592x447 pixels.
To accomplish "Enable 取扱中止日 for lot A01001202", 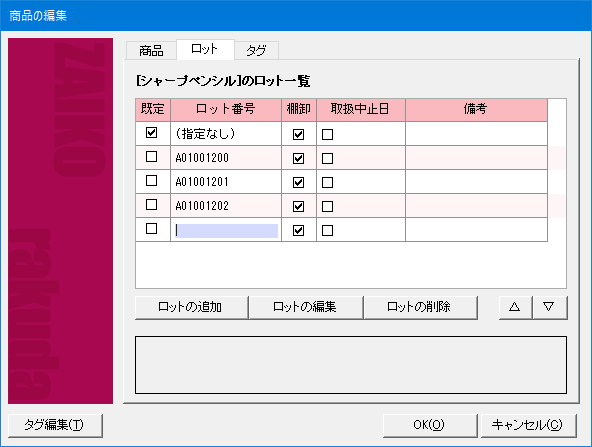I will coord(327,207).
